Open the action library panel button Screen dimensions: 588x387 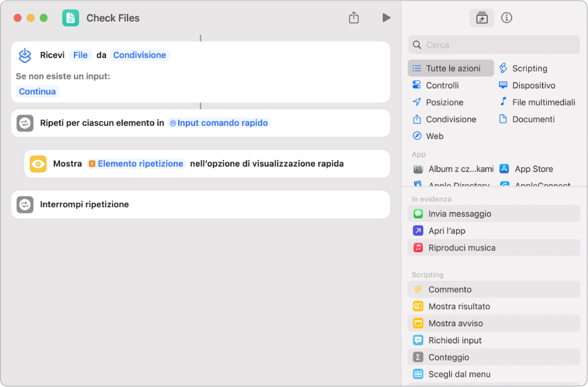tap(481, 18)
